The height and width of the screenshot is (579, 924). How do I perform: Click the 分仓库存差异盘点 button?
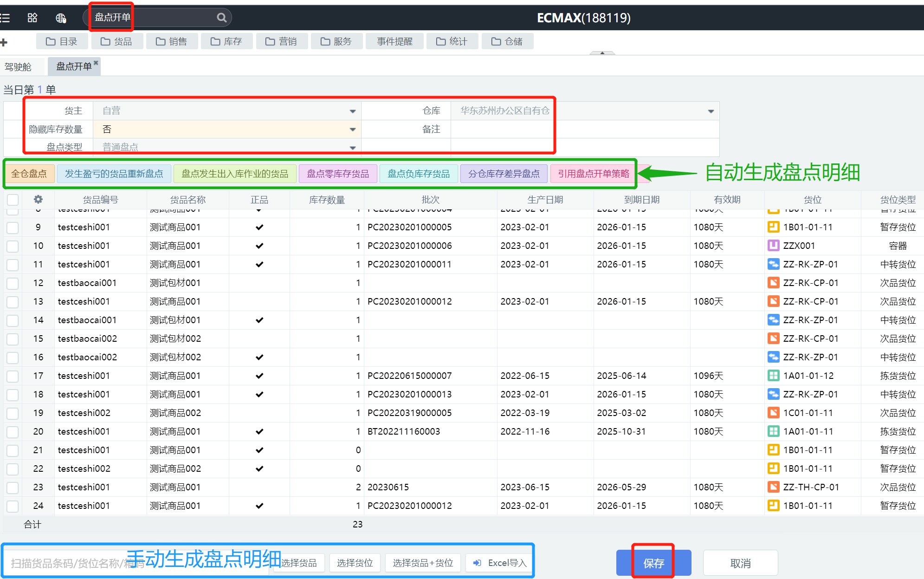tap(504, 174)
